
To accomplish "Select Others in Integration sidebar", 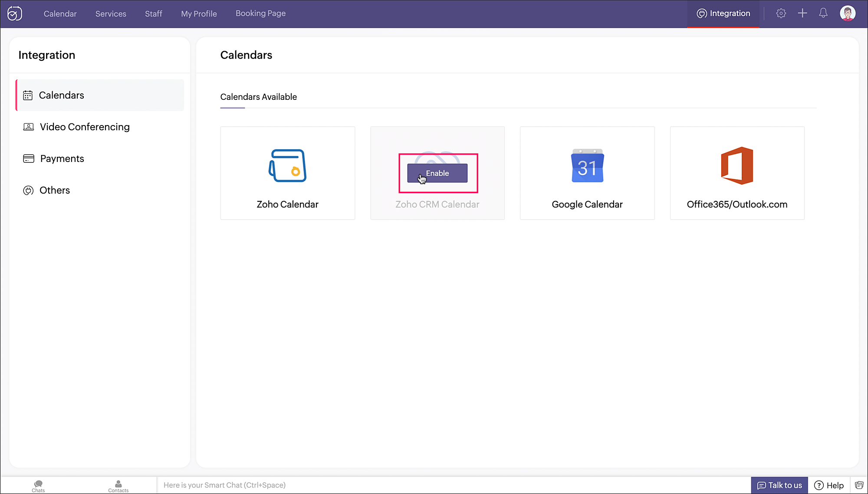I will click(x=100, y=190).
